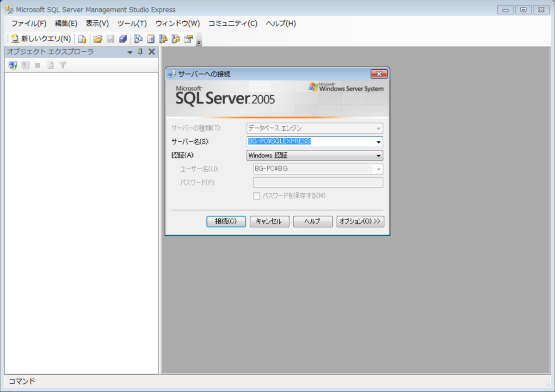Image resolution: width=555 pixels, height=392 pixels.
Task: Click the パスワード input field
Action: click(318, 183)
